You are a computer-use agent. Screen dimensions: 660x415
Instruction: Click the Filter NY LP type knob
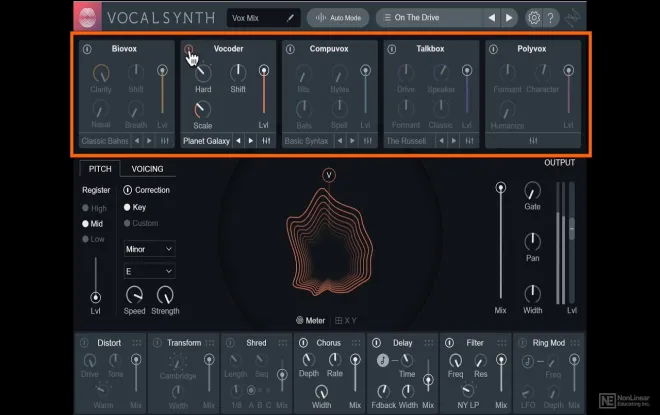point(468,391)
